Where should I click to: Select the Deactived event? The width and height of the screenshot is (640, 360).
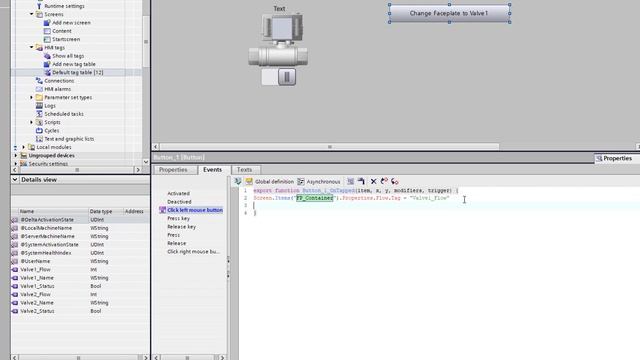[179, 202]
